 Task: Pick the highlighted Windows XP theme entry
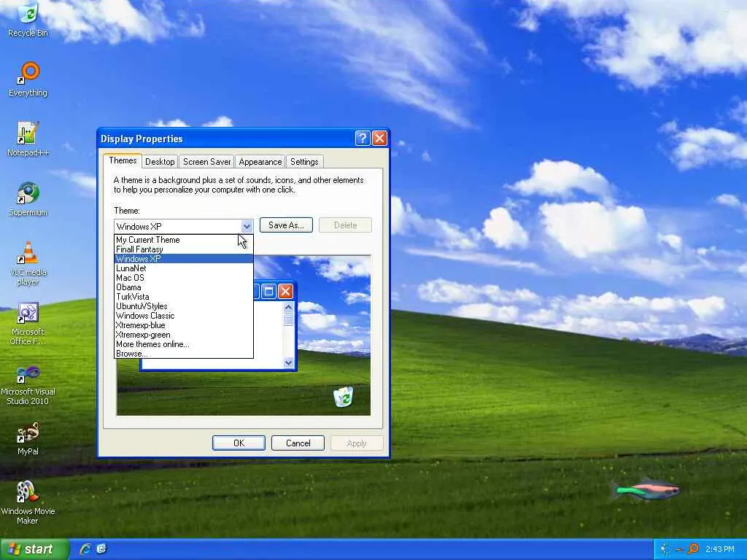tap(184, 259)
